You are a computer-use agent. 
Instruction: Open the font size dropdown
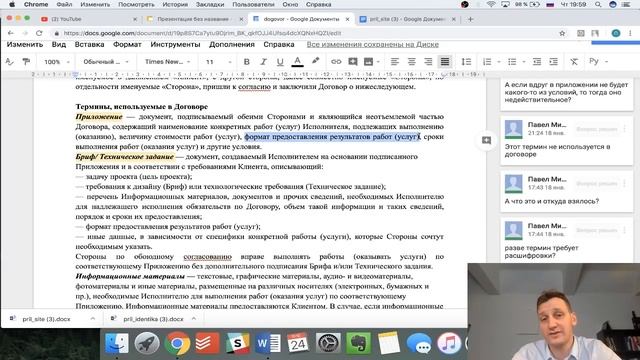pos(218,62)
